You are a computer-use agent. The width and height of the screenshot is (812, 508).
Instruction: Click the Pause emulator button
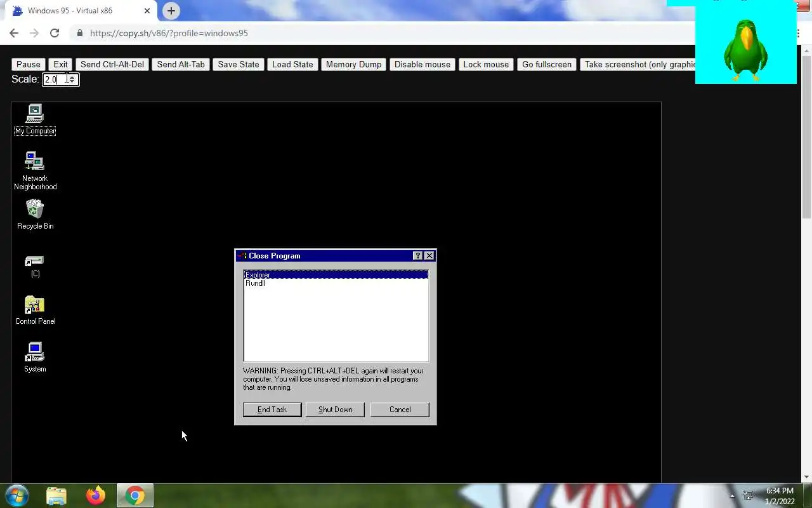click(x=29, y=64)
